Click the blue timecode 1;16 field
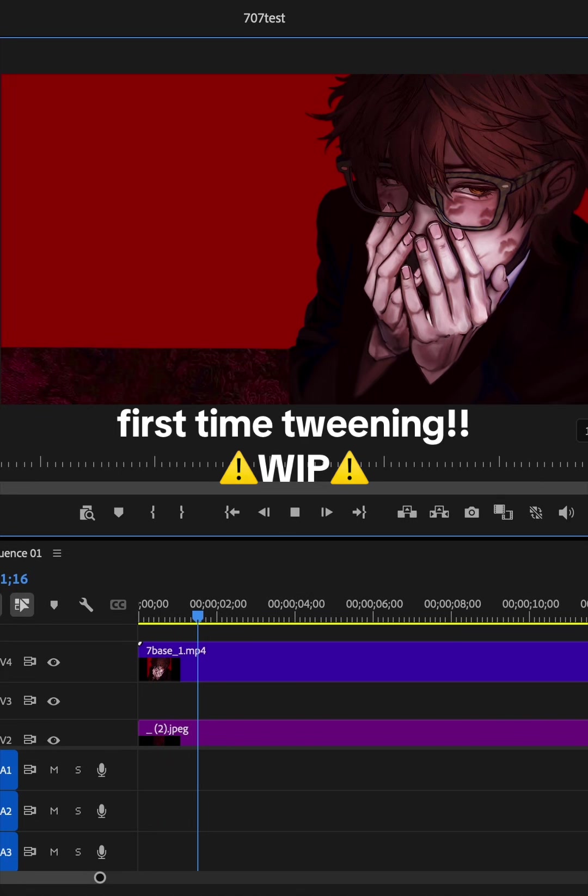The image size is (588, 896). (14, 579)
